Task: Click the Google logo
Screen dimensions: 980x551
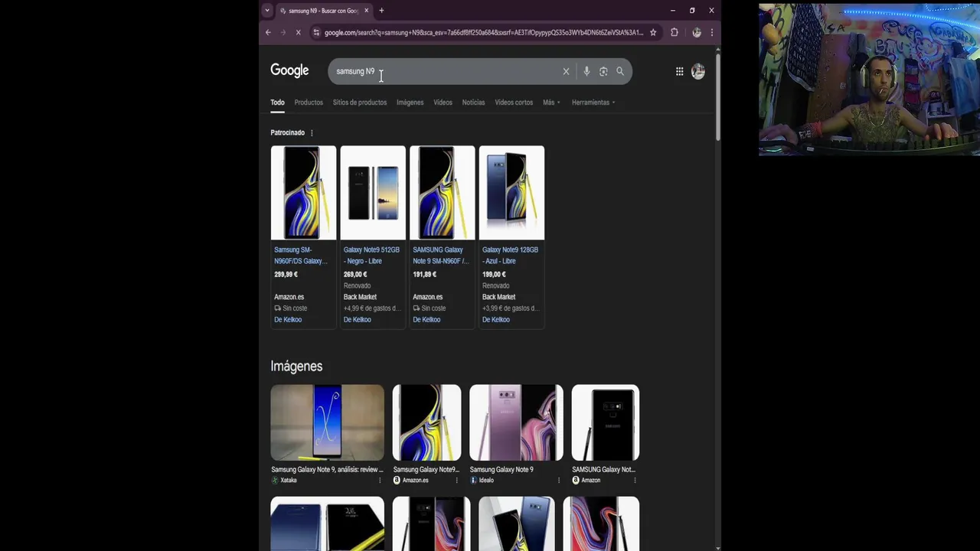Action: pyautogui.click(x=289, y=70)
